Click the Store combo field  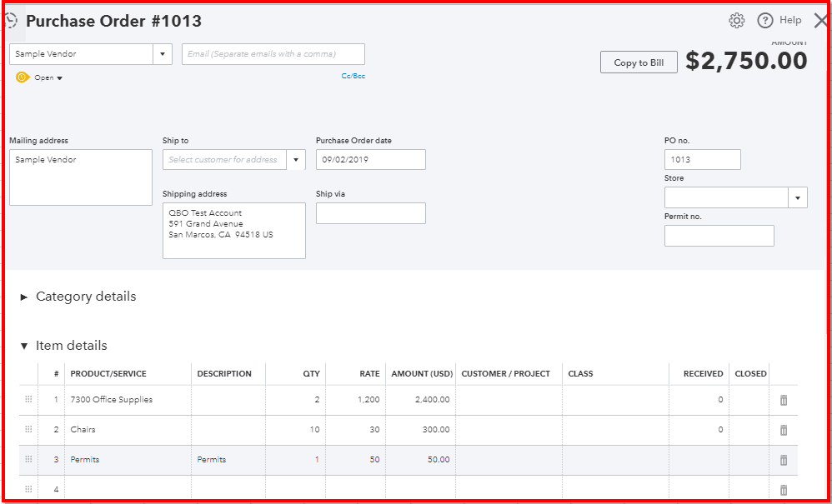click(726, 197)
